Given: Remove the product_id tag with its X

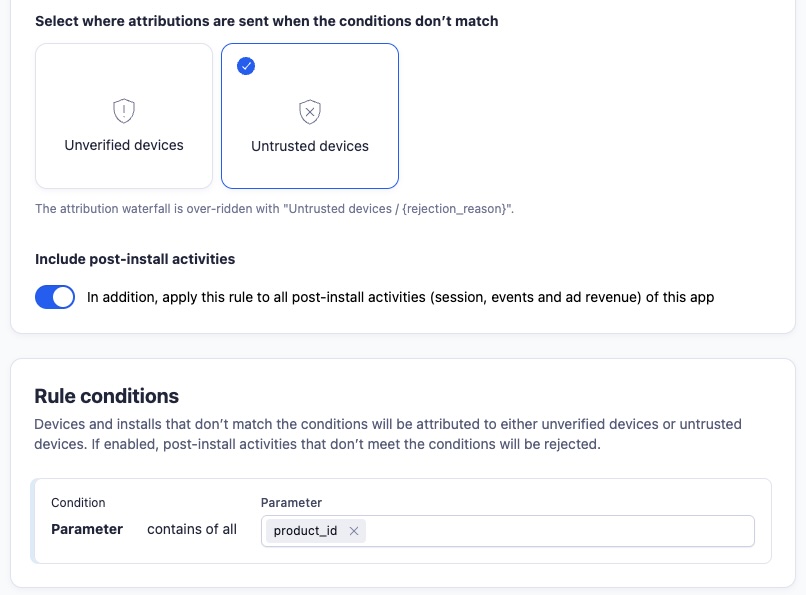Looking at the screenshot, I should [354, 531].
